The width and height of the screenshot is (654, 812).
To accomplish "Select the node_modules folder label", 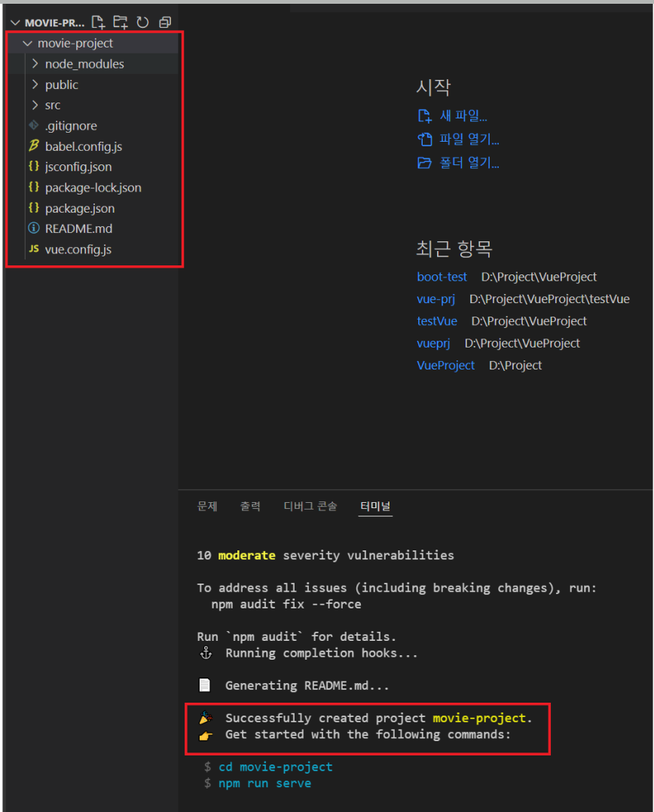I will [x=84, y=64].
